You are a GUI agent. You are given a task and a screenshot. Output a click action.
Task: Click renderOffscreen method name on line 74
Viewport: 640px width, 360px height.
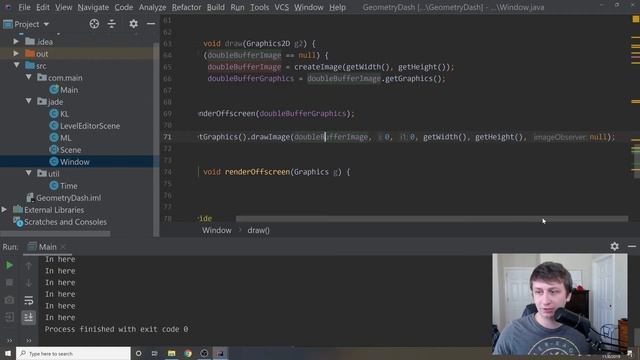257,172
